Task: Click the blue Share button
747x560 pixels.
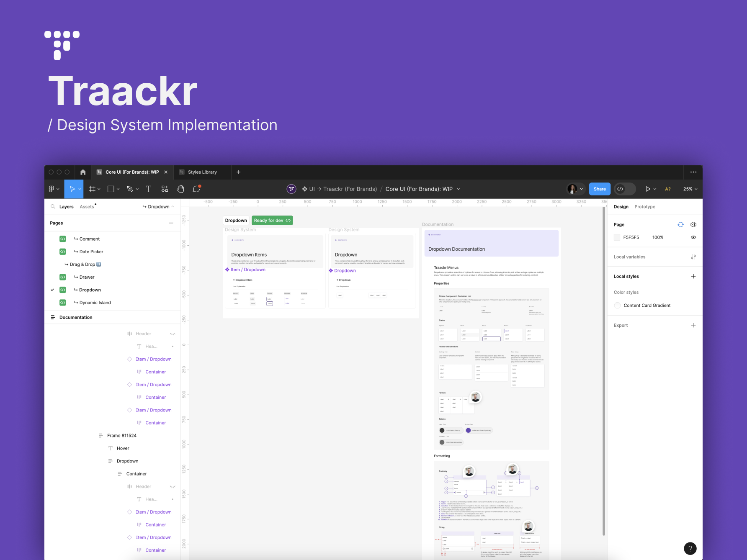Action: 600,189
